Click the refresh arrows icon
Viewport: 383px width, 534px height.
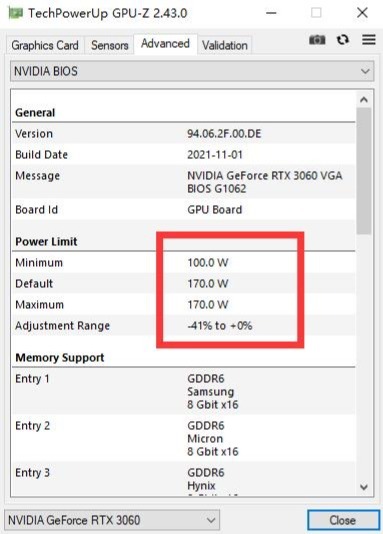point(343,40)
